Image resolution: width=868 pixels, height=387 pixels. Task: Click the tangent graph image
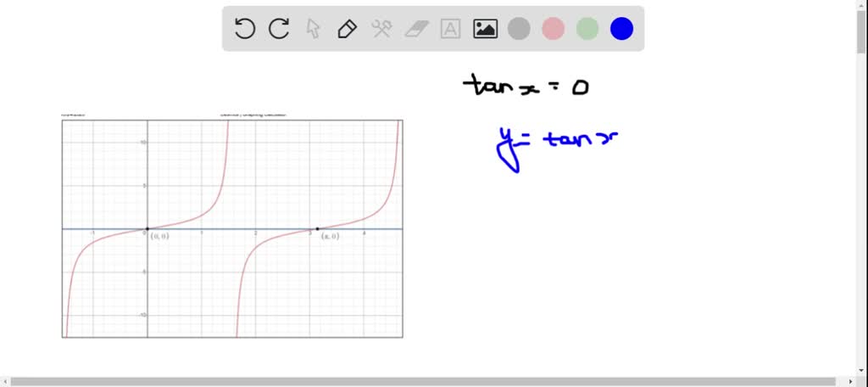click(232, 228)
